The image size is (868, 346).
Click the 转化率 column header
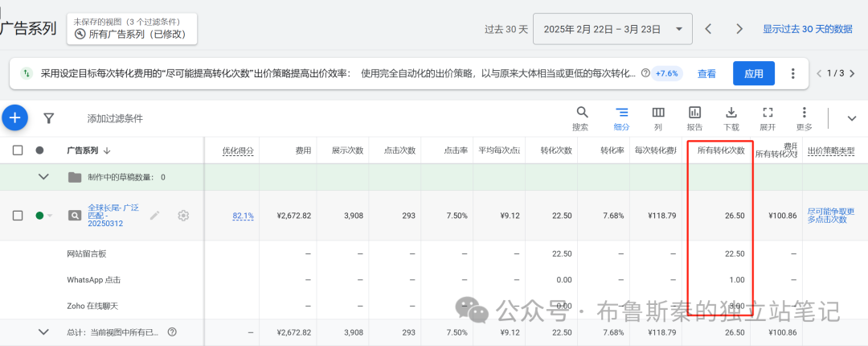coord(612,150)
